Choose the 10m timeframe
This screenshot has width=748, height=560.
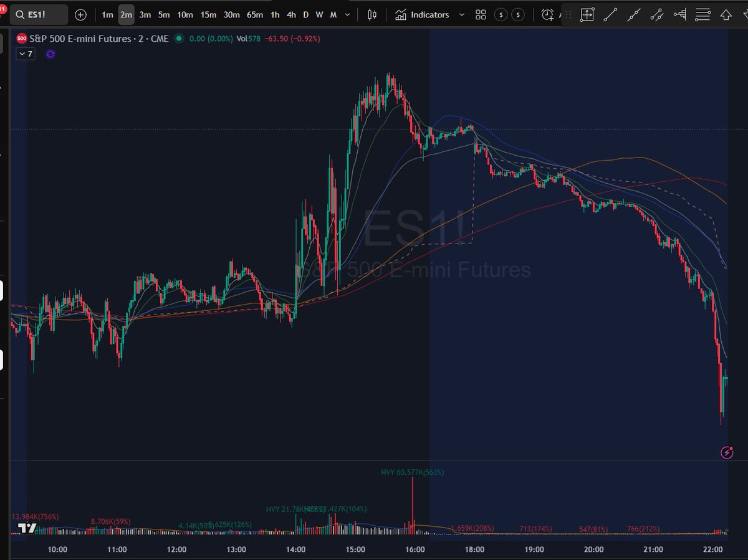(x=185, y=14)
